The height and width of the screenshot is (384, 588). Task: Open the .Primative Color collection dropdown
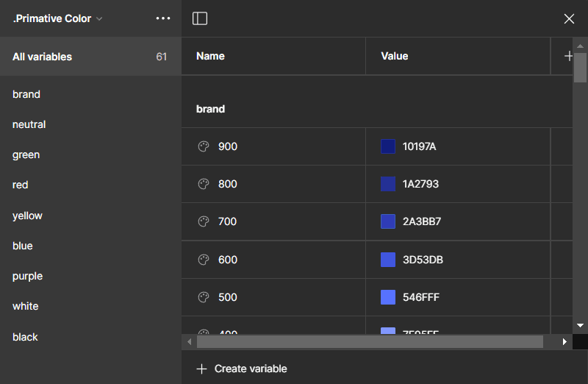point(57,18)
